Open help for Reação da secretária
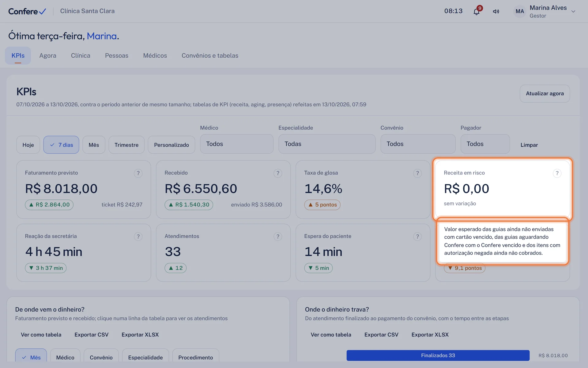Viewport: 588px width, 368px height. coord(138,236)
